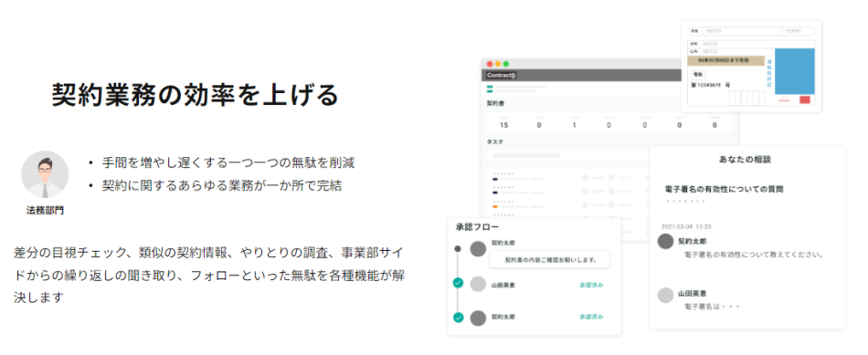868x355 pixels.
Task: Click the message bubble 契約書の内容ご確認お願いします。
Action: 550,260
